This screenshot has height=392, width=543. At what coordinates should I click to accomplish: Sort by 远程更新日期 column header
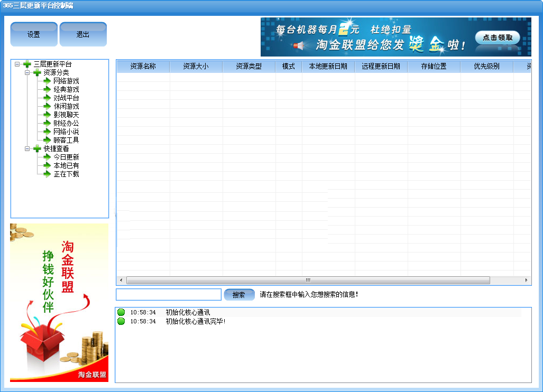[381, 67]
